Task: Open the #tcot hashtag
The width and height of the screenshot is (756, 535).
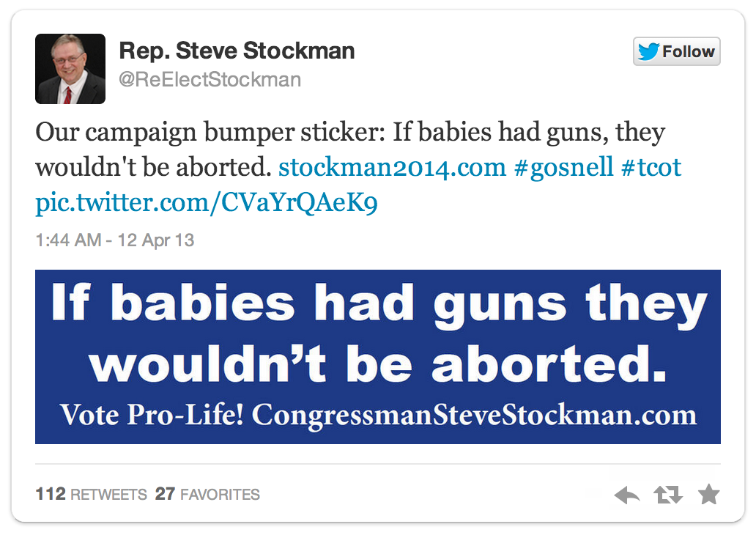Action: (x=651, y=167)
